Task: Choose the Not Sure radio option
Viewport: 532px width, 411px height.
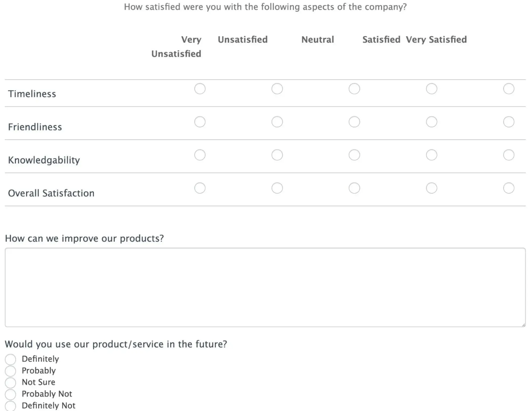Action: pos(10,383)
